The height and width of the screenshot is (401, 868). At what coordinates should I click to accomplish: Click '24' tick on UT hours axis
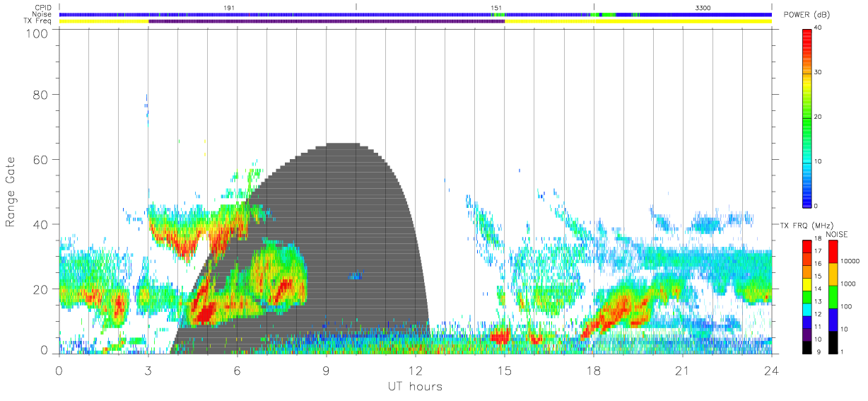pos(771,370)
